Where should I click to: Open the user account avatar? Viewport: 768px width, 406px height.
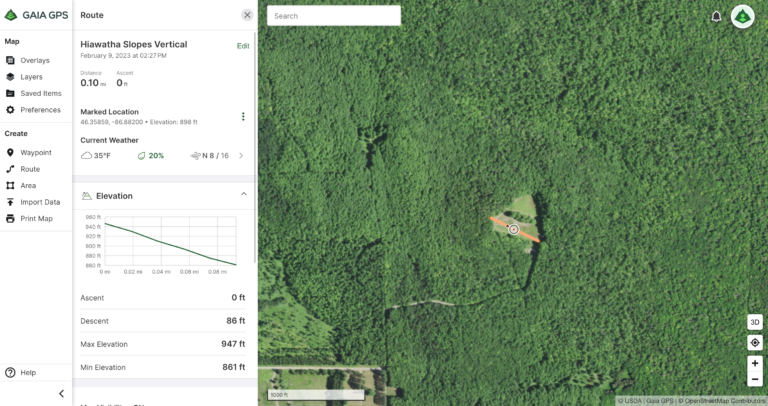(743, 17)
